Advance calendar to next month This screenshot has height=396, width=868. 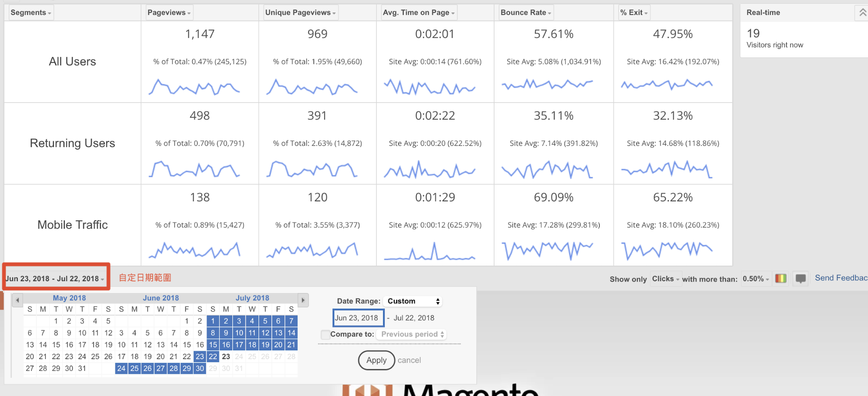click(303, 300)
